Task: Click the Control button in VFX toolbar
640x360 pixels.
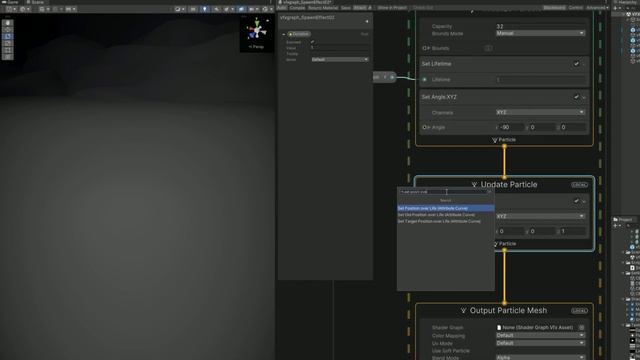Action: pyautogui.click(x=576, y=8)
